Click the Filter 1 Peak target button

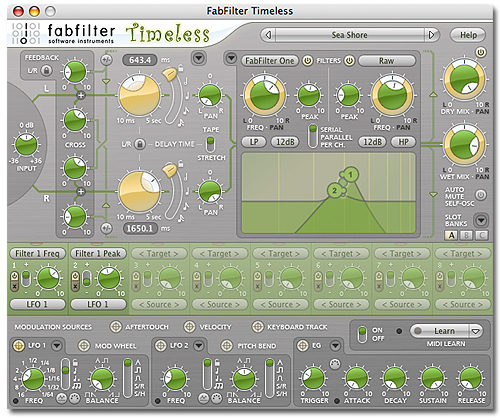click(98, 254)
